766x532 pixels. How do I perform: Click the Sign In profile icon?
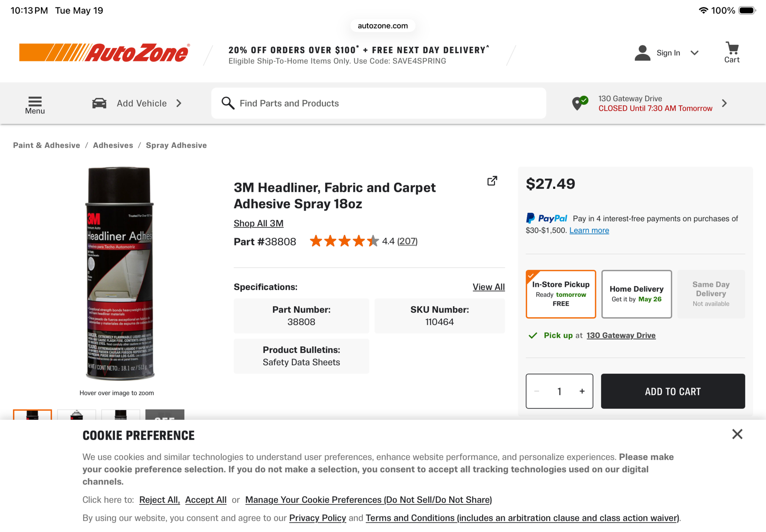643,53
